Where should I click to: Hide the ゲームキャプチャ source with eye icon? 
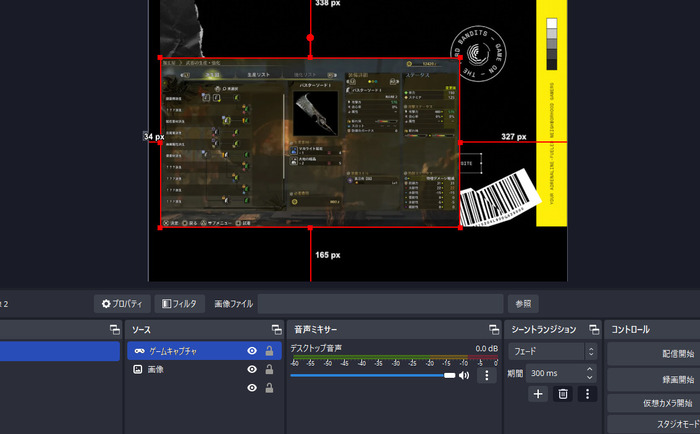pos(252,351)
